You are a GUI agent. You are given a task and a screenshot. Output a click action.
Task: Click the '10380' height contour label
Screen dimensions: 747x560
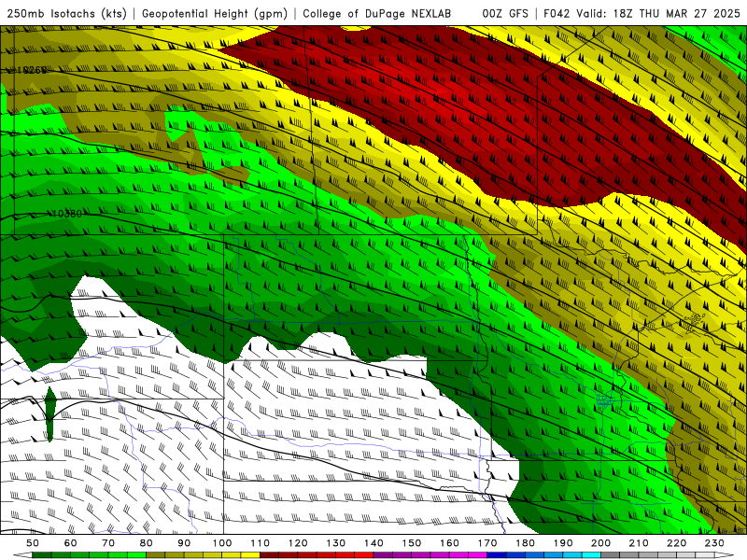(66, 214)
